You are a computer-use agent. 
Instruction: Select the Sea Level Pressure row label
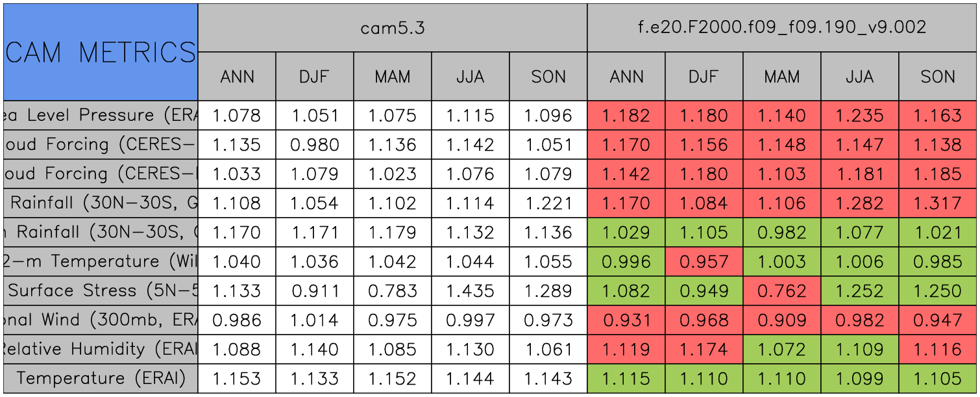coord(101,116)
